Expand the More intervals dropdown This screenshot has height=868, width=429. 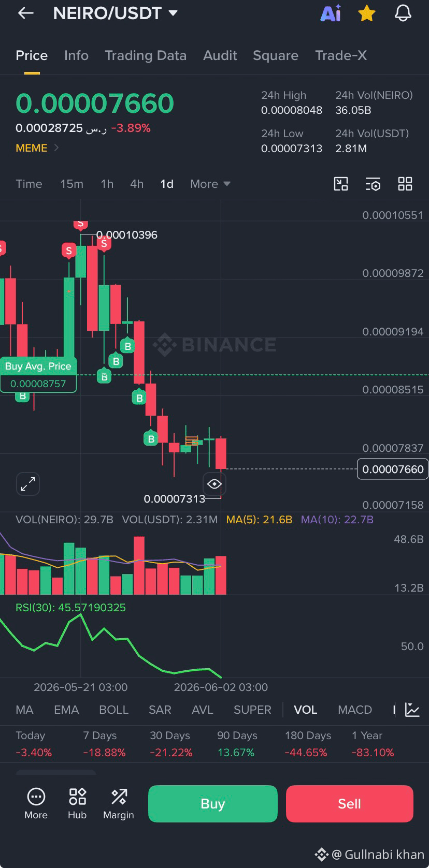coord(210,184)
